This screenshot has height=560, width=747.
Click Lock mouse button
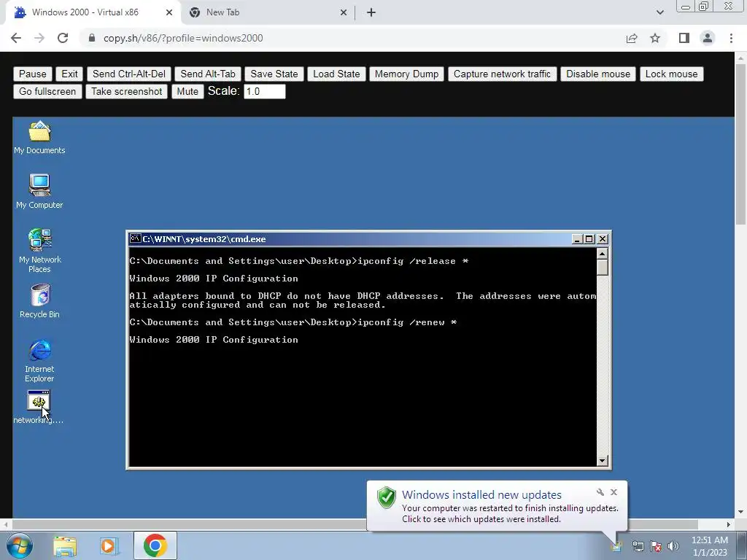pos(671,74)
